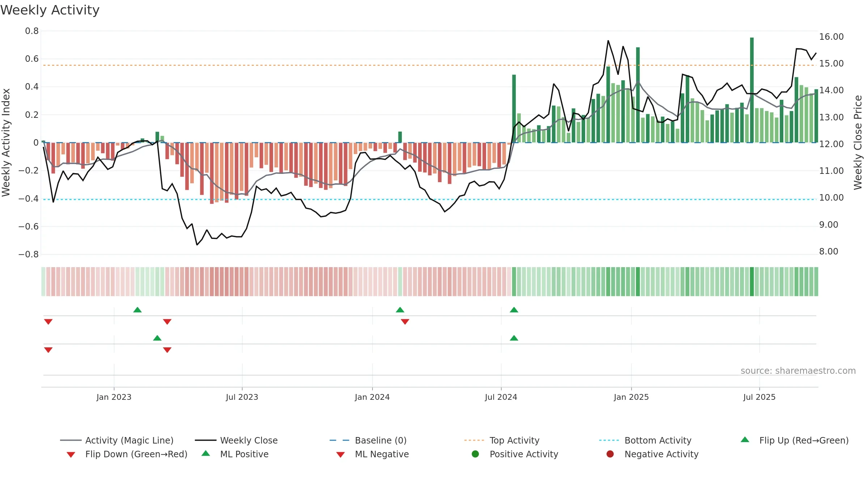Click the 8.00 price axis label

[829, 252]
